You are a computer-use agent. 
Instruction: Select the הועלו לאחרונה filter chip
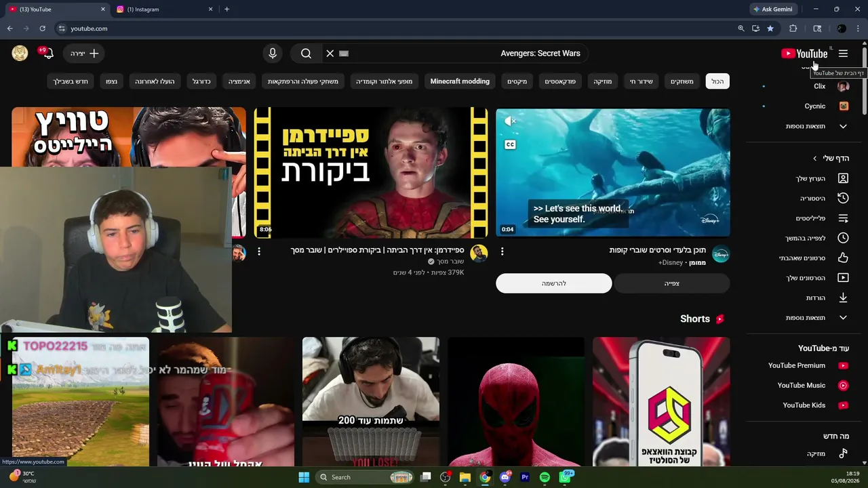(x=155, y=81)
